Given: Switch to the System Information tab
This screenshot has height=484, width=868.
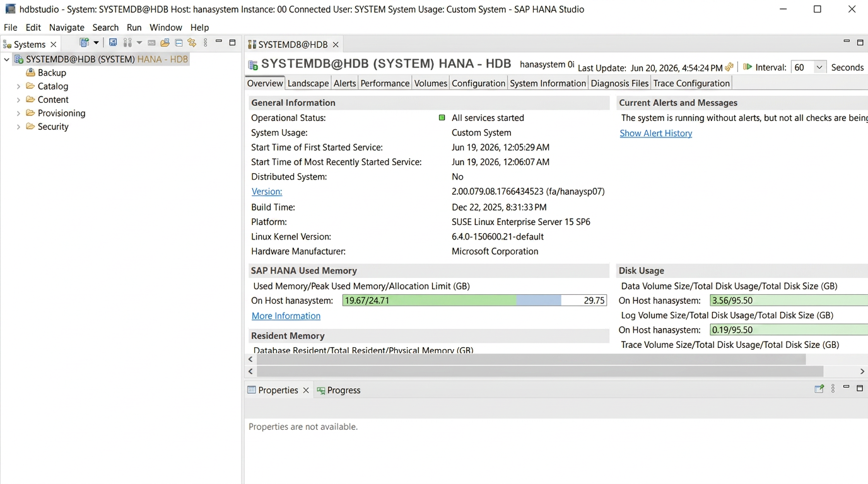Looking at the screenshot, I should 548,83.
